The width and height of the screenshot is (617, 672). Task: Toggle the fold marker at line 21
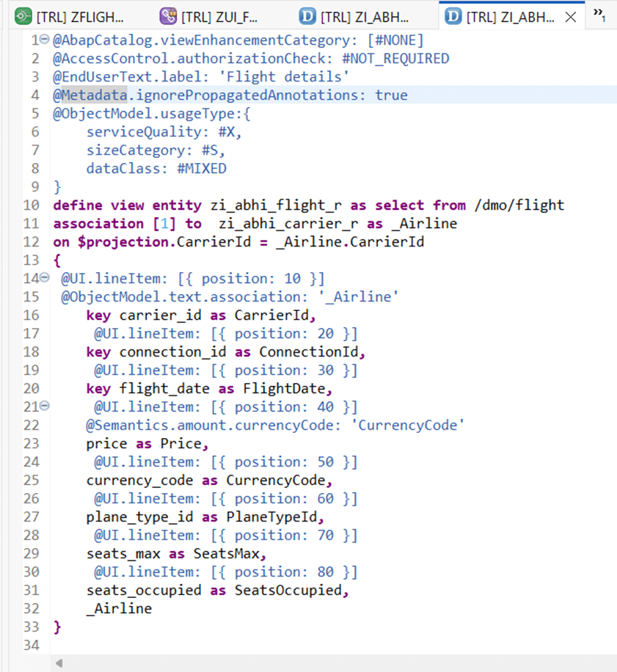44,406
